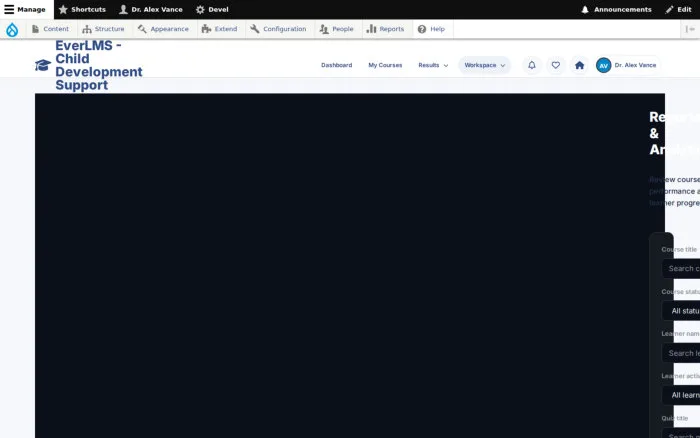This screenshot has width=700, height=438.
Task: Open My Courses page
Action: coord(385,65)
